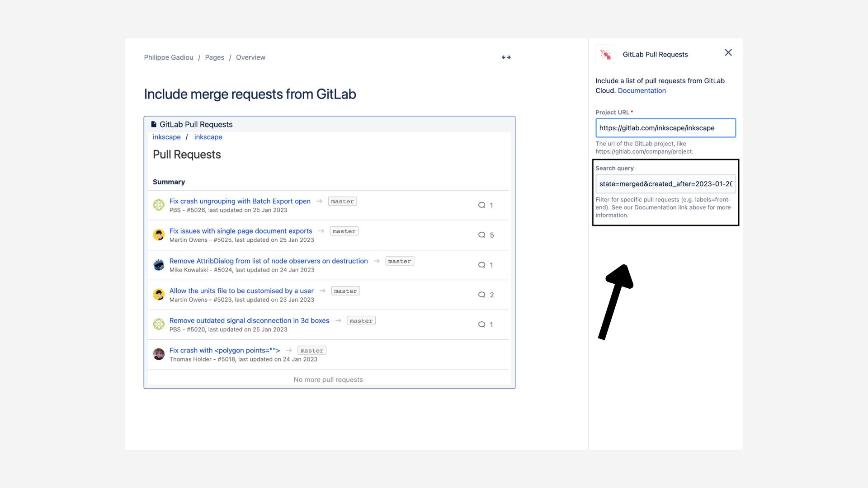Select the Project URL input field
868x488 pixels.
[x=665, y=128]
